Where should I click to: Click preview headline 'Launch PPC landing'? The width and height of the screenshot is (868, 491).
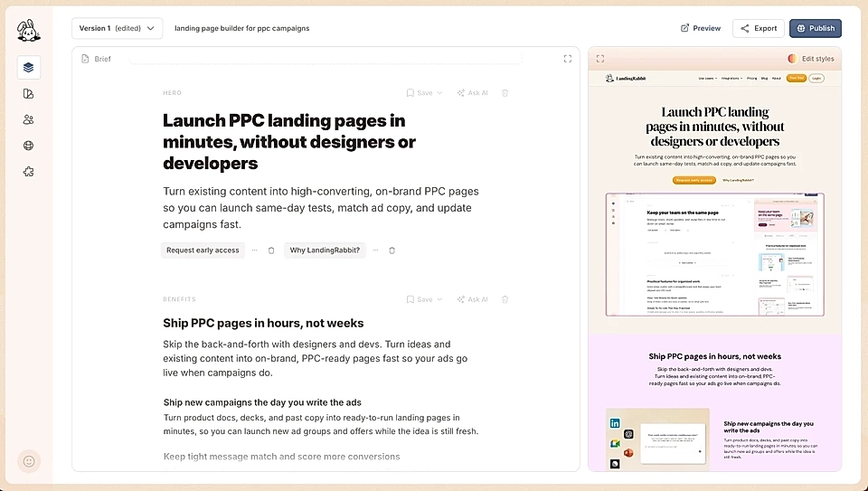(x=714, y=127)
